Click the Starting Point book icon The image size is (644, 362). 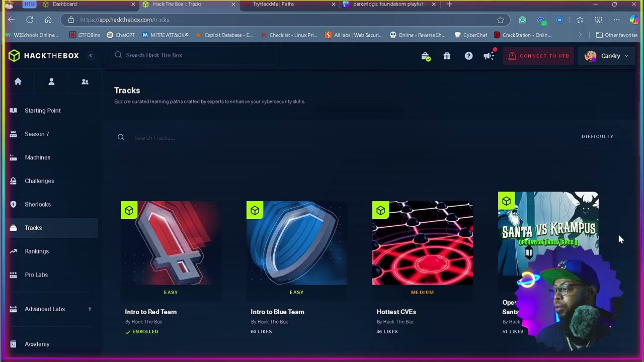point(14,111)
